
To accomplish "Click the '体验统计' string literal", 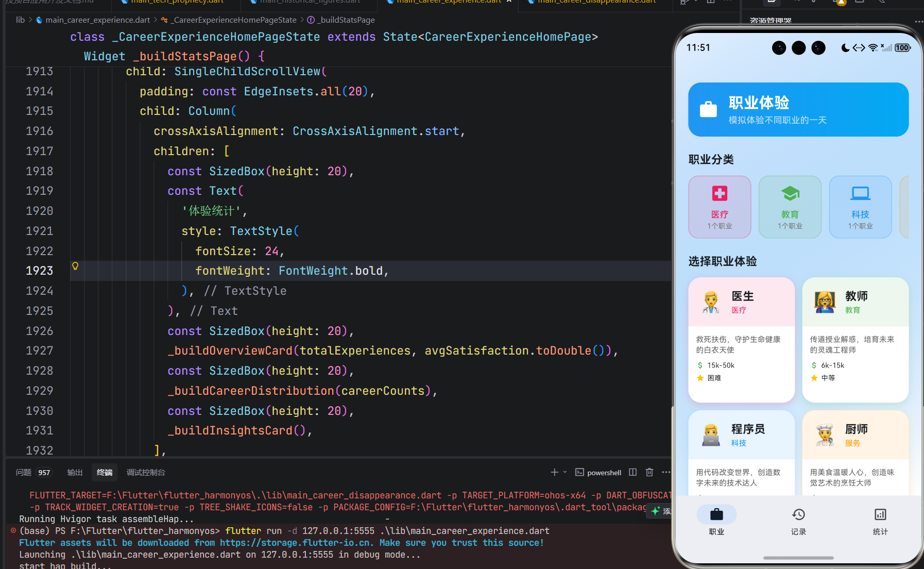I will pyautogui.click(x=211, y=211).
